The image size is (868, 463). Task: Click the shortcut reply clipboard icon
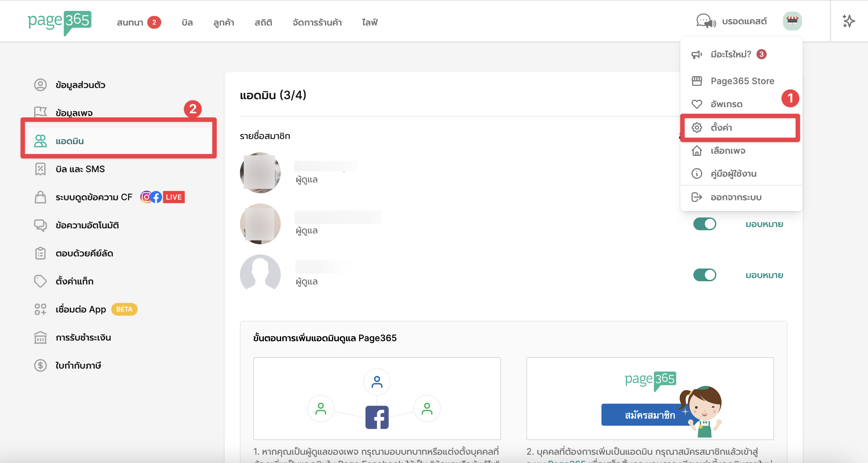click(40, 253)
